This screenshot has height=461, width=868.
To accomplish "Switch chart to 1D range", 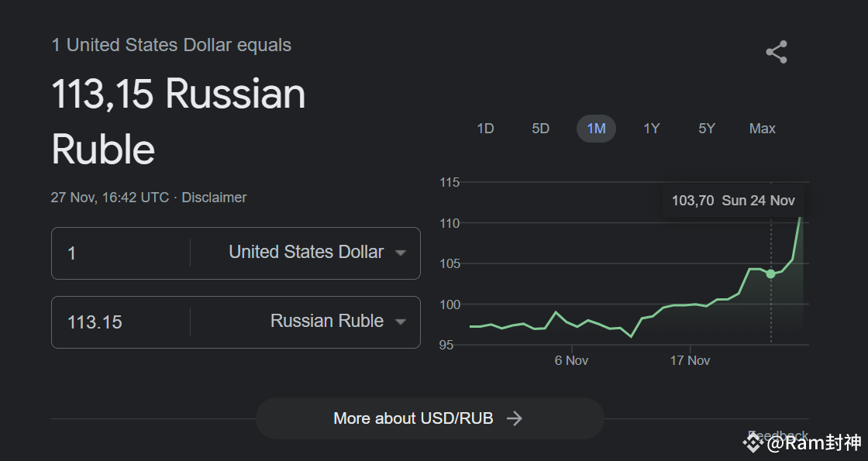I will point(485,129).
